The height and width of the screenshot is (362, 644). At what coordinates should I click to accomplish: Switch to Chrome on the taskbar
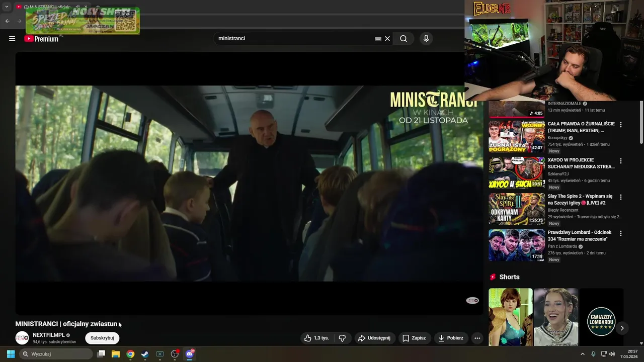tap(130, 354)
